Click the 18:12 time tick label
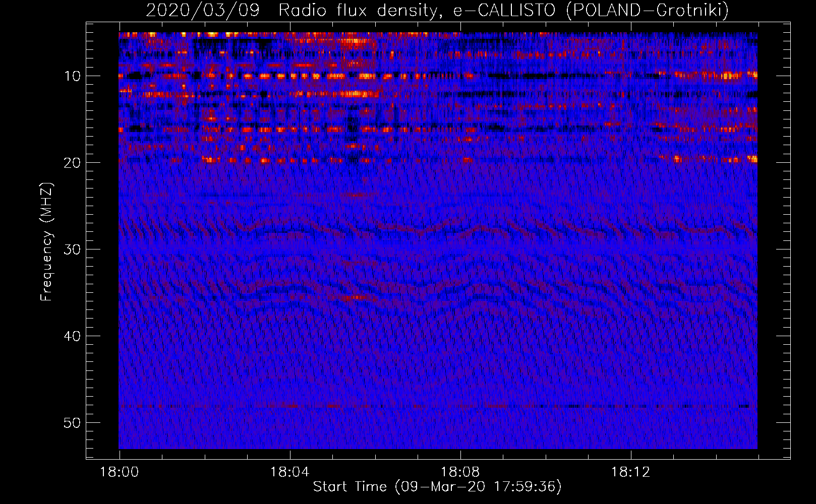 pyautogui.click(x=631, y=472)
